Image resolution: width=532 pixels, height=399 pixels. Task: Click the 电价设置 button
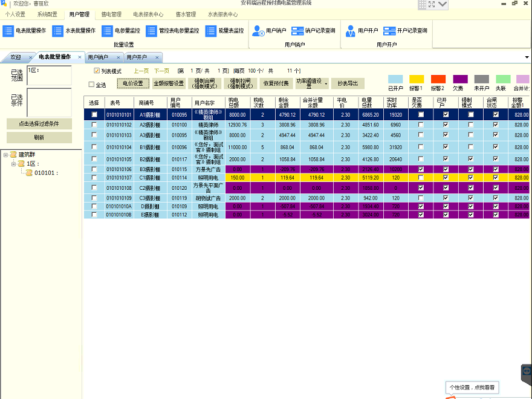click(x=133, y=83)
